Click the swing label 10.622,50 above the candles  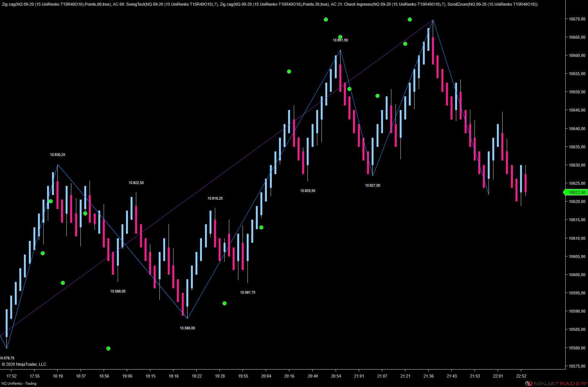coord(136,183)
